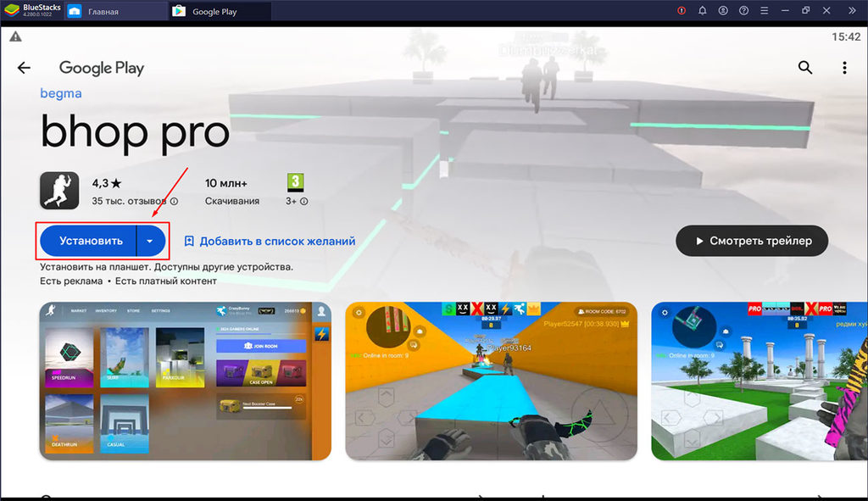Open the BlueStacks account icon
Screen dimensions: 868x501
point(723,10)
